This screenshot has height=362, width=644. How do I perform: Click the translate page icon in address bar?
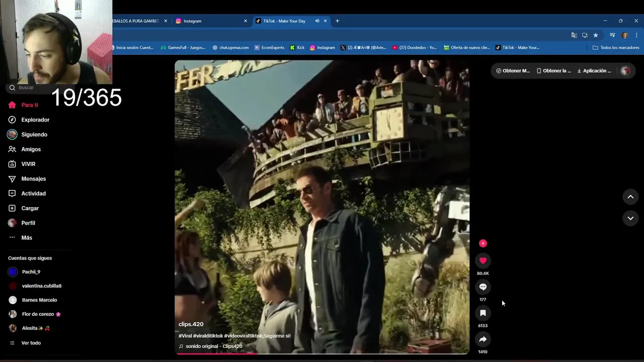click(574, 35)
